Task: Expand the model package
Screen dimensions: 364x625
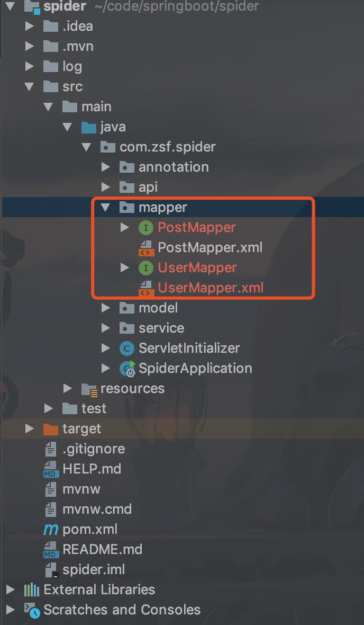Action: click(105, 308)
